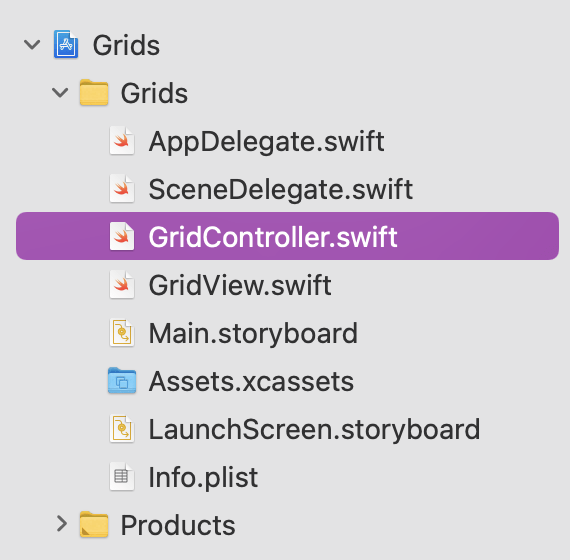The height and width of the screenshot is (560, 570).
Task: Click the SceneDelegate.swift Swift file icon
Action: pos(122,189)
